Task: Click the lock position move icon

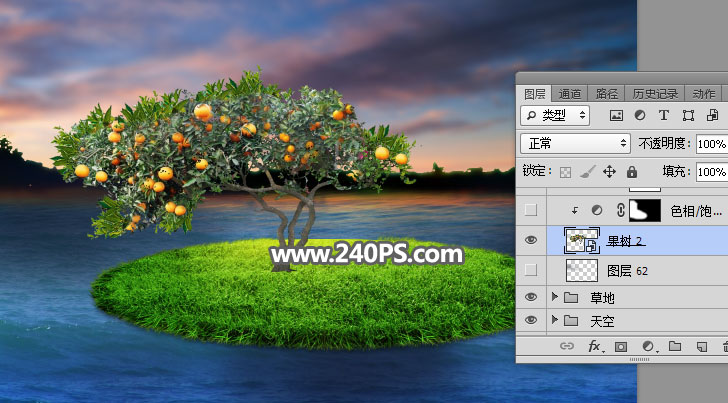Action: pos(609,172)
